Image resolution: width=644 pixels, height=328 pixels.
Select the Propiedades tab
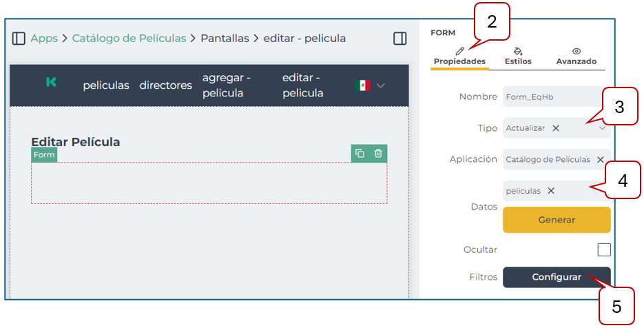(459, 57)
